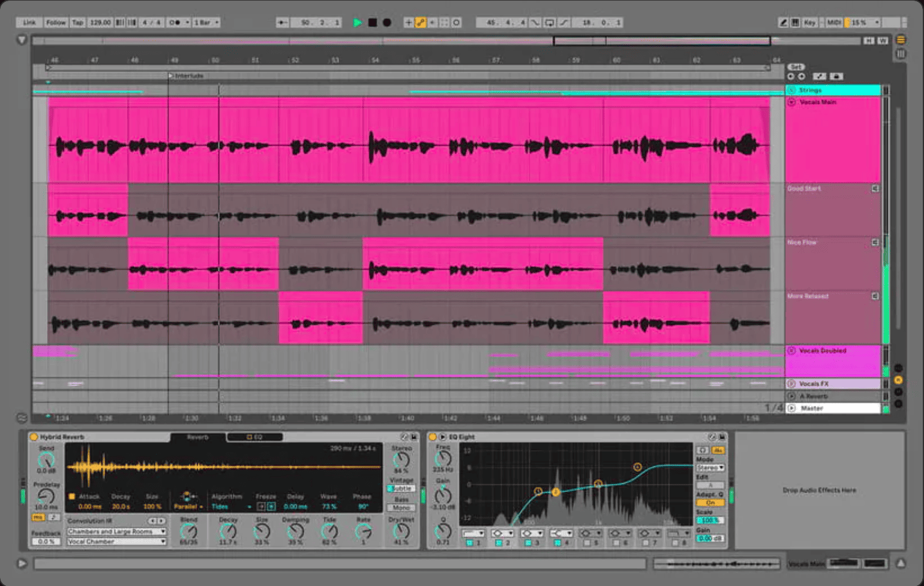
Task: Click the Link button
Action: click(29, 23)
